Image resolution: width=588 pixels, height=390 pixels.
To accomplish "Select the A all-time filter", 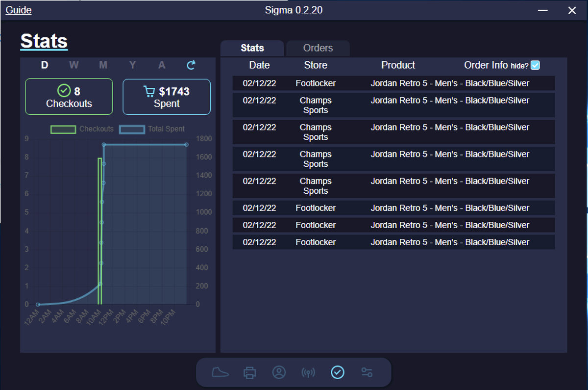I will 162,65.
